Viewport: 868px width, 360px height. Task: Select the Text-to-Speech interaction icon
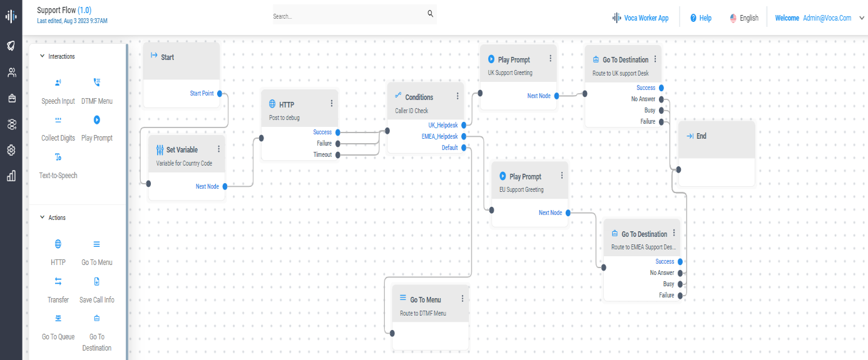[58, 157]
